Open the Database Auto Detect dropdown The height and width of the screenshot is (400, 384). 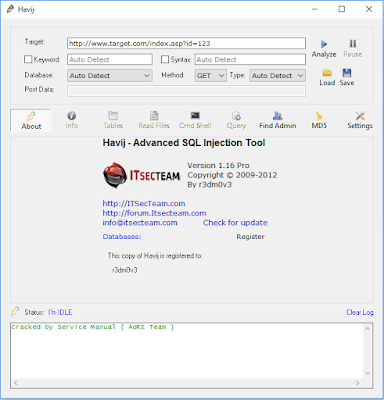pos(110,75)
